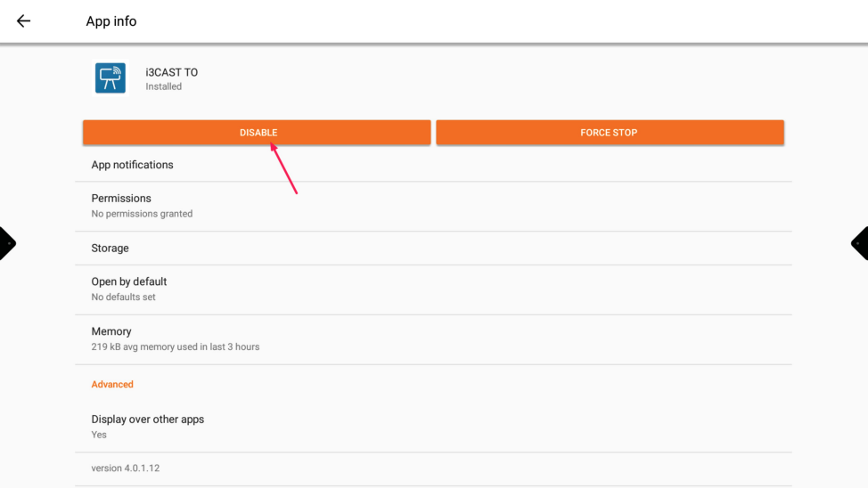Open the right edge black arrow handle
Viewport: 868px width, 489px height.
pos(860,243)
